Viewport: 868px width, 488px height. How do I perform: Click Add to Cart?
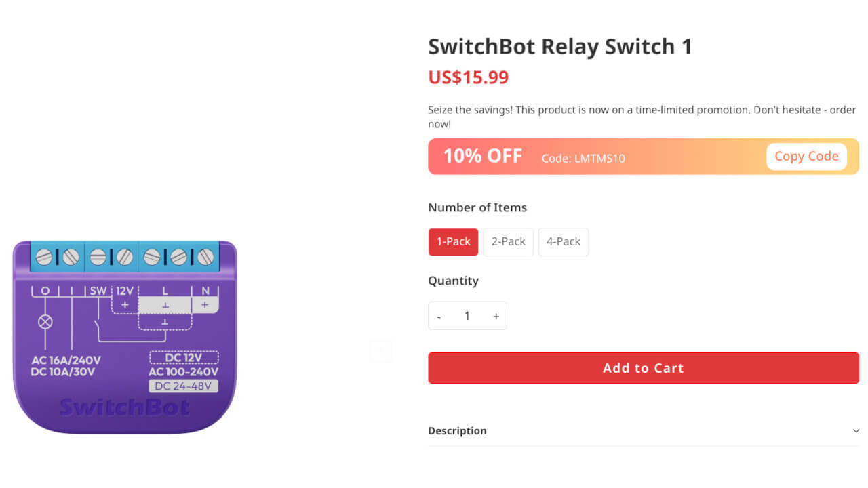click(x=643, y=368)
